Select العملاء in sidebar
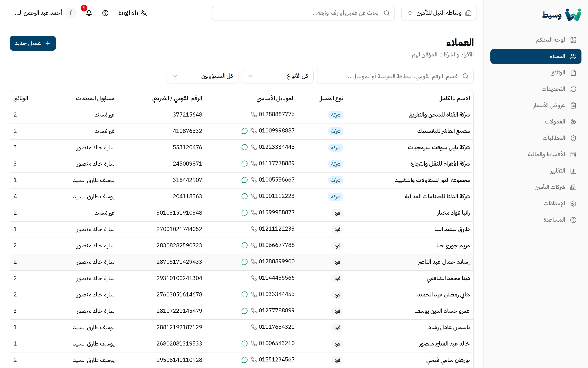This screenshot has width=588, height=368. click(536, 56)
